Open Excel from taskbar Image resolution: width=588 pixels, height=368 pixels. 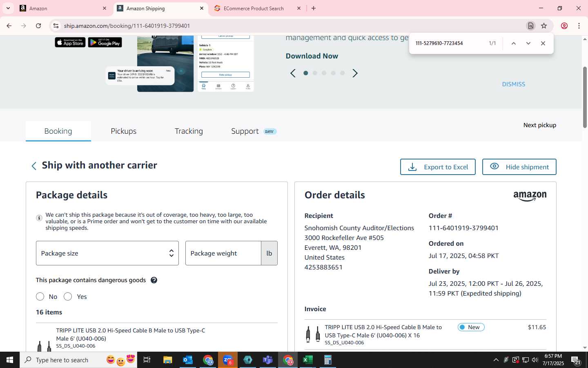308,360
